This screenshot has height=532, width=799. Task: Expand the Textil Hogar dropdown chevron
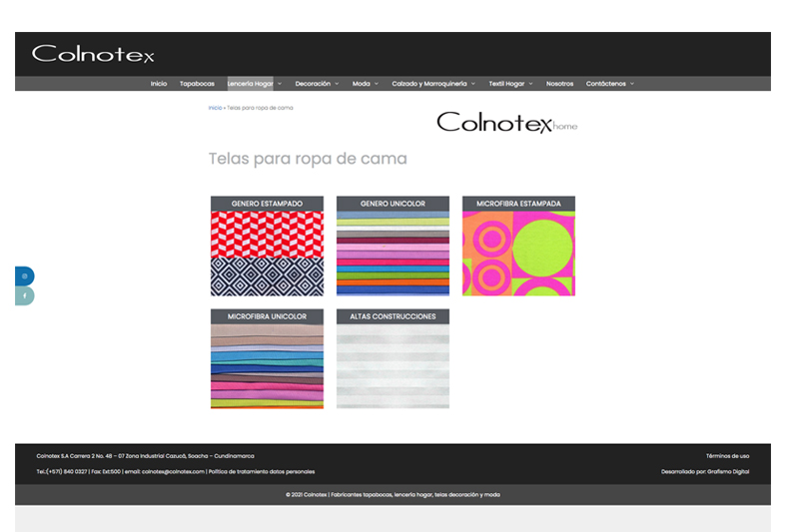(531, 84)
